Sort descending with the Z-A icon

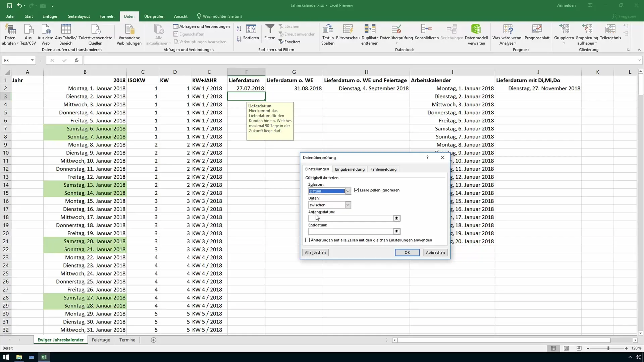tap(239, 39)
